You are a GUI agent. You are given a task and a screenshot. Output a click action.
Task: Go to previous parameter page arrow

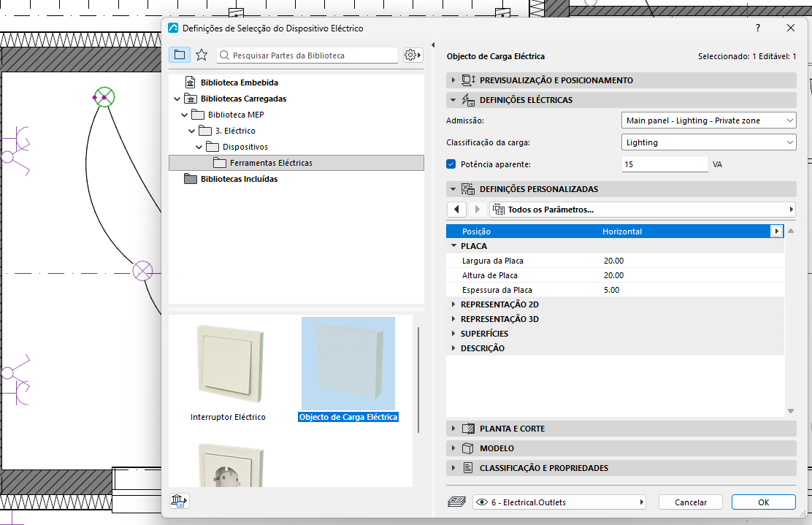[x=456, y=209]
